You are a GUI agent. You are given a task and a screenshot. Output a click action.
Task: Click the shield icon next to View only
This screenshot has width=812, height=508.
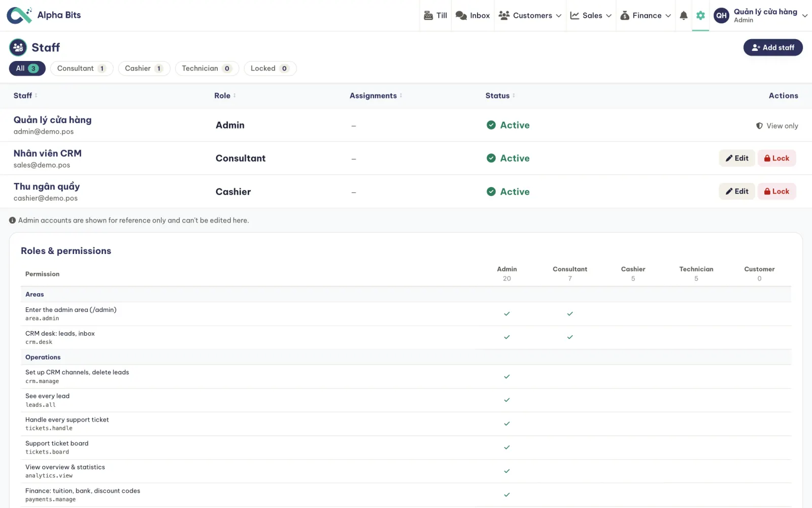[759, 126]
